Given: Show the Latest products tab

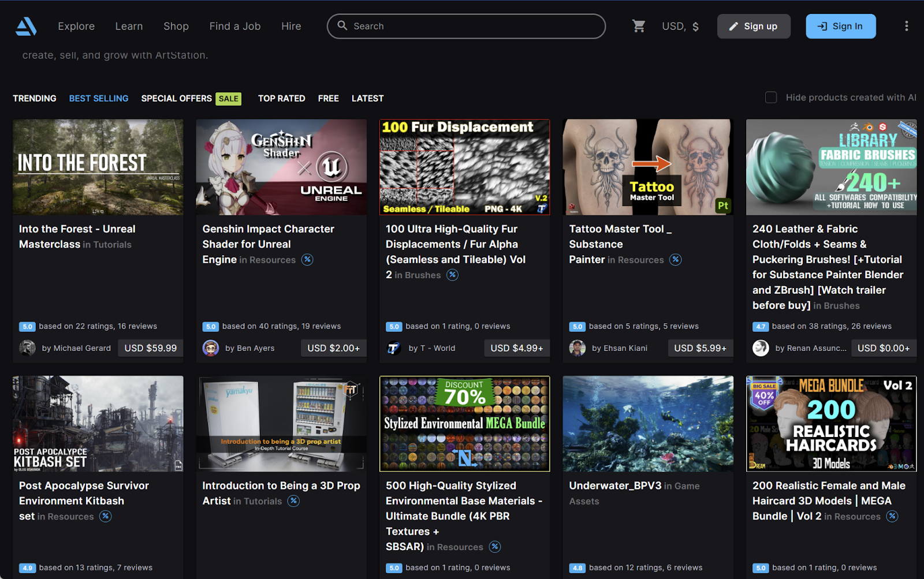Looking at the screenshot, I should pyautogui.click(x=368, y=98).
